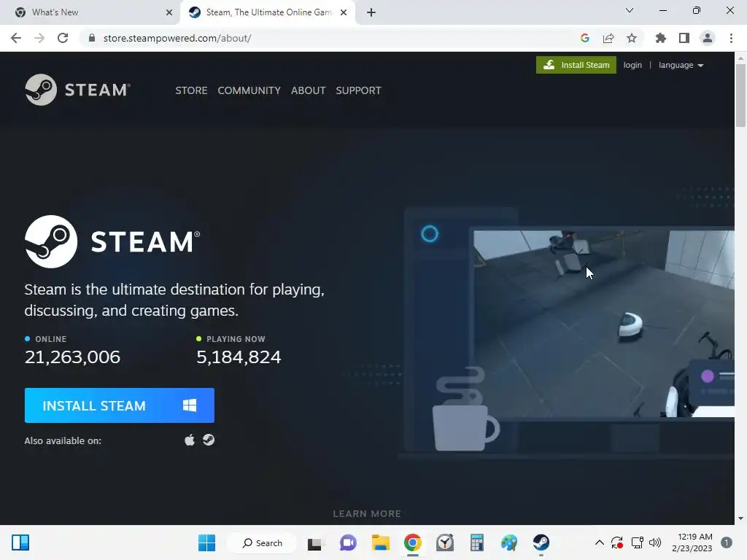Image resolution: width=747 pixels, height=560 pixels.
Task: Open the tab search chevron
Action: click(630, 10)
